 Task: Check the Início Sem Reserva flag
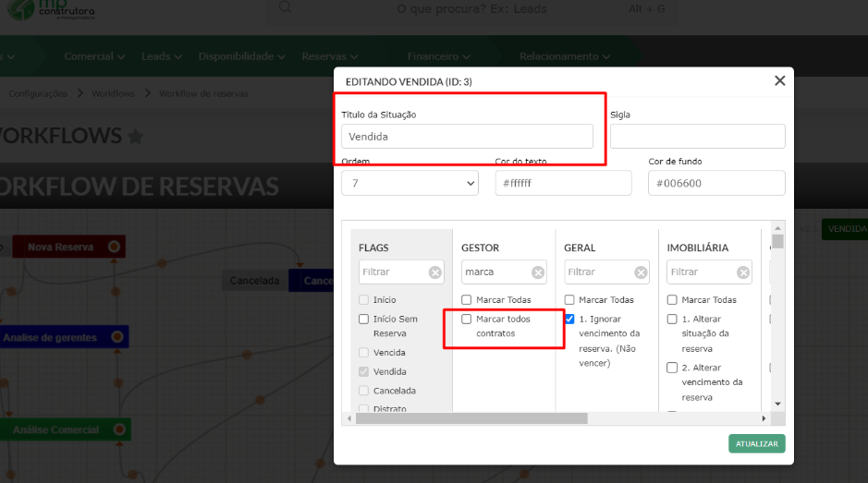coord(363,320)
